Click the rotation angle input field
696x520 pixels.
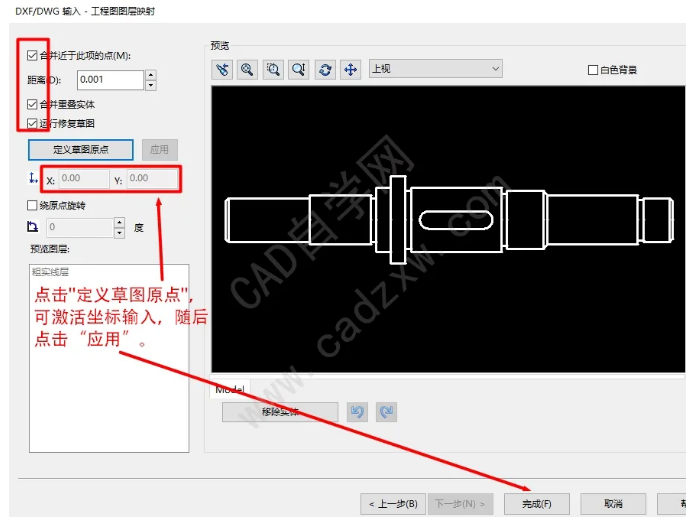[80, 227]
